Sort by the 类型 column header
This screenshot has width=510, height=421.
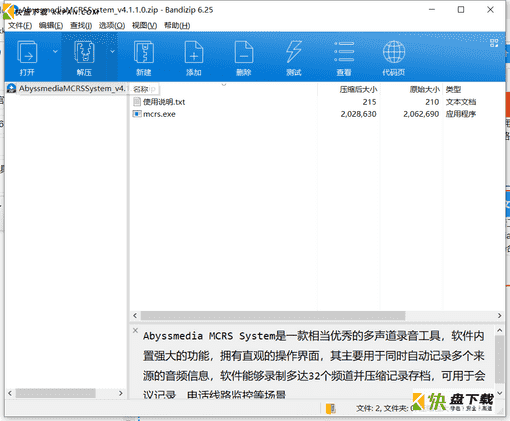tap(453, 89)
